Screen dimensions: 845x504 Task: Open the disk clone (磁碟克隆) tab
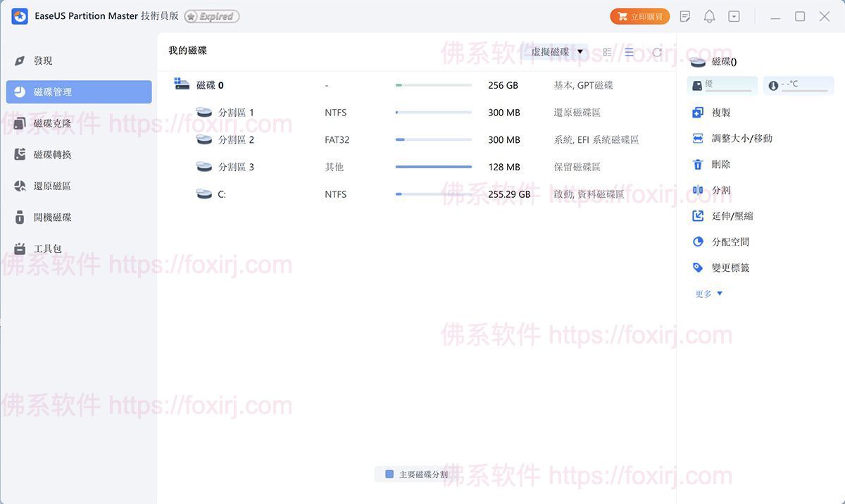(x=52, y=123)
